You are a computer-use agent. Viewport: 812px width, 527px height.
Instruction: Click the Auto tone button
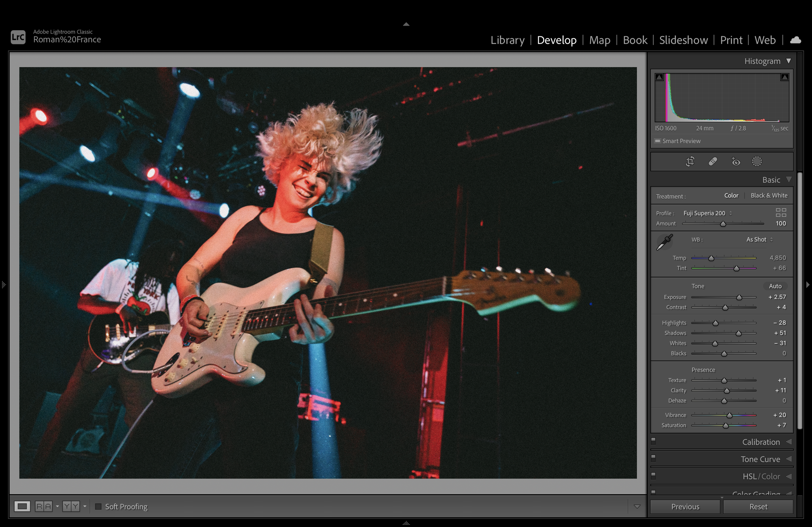pos(775,286)
